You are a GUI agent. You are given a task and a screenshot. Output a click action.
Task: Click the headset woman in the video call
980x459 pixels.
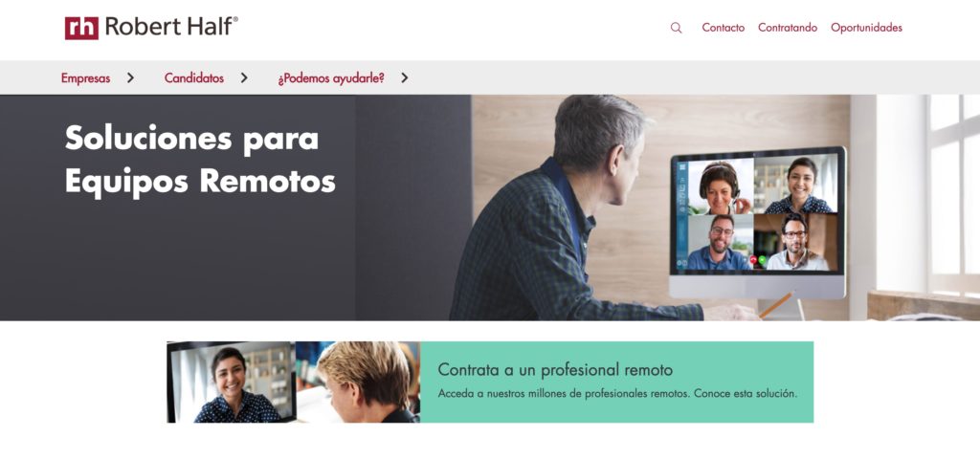(720, 186)
